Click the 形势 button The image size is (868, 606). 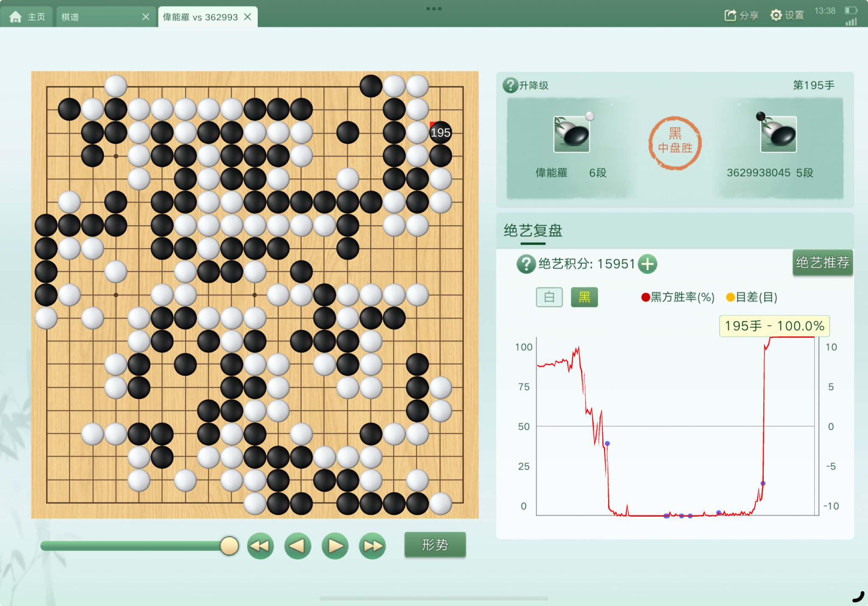435,545
